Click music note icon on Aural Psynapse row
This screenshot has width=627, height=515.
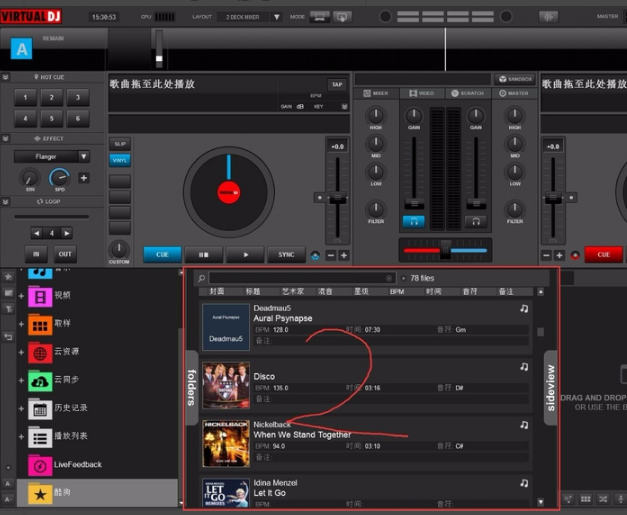point(524,308)
